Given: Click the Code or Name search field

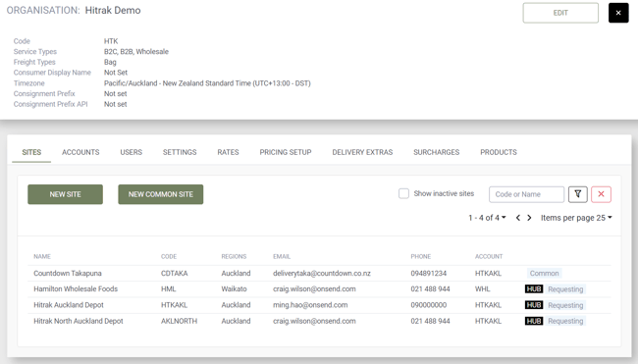Looking at the screenshot, I should click(x=526, y=194).
